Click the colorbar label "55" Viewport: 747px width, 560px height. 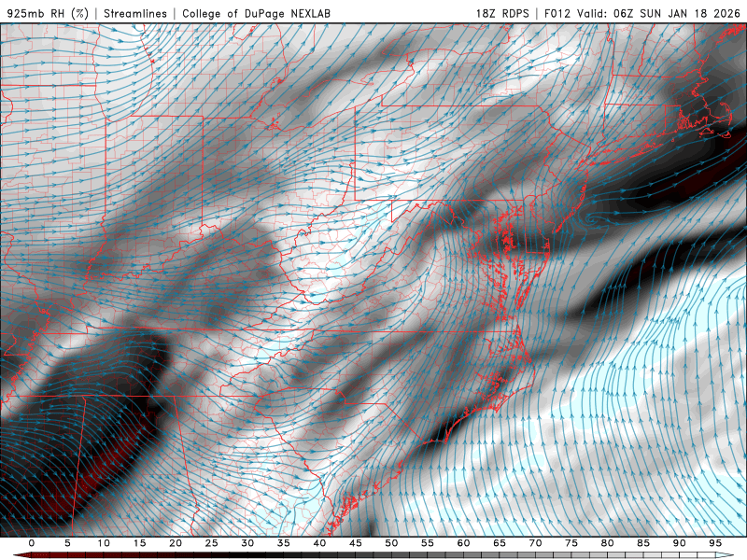click(x=428, y=543)
